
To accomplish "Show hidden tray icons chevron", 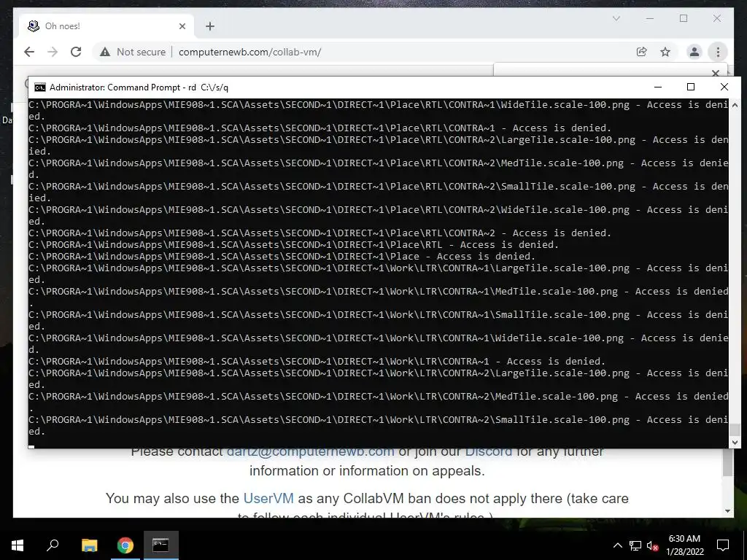I will (617, 545).
